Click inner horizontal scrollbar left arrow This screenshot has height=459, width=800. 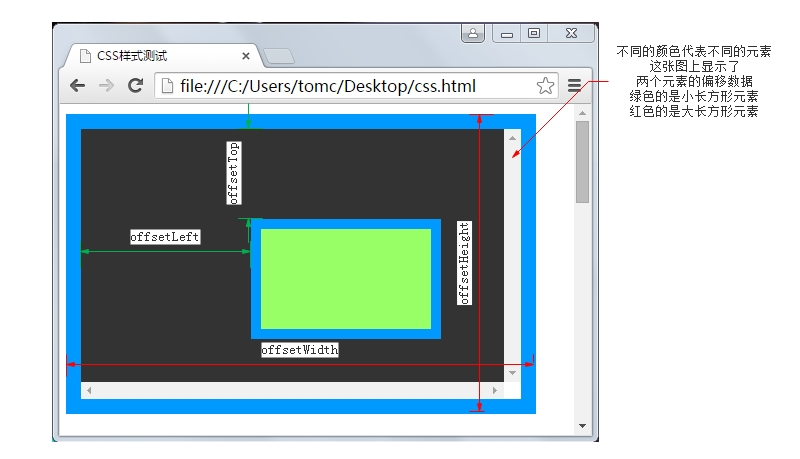pyautogui.click(x=89, y=391)
